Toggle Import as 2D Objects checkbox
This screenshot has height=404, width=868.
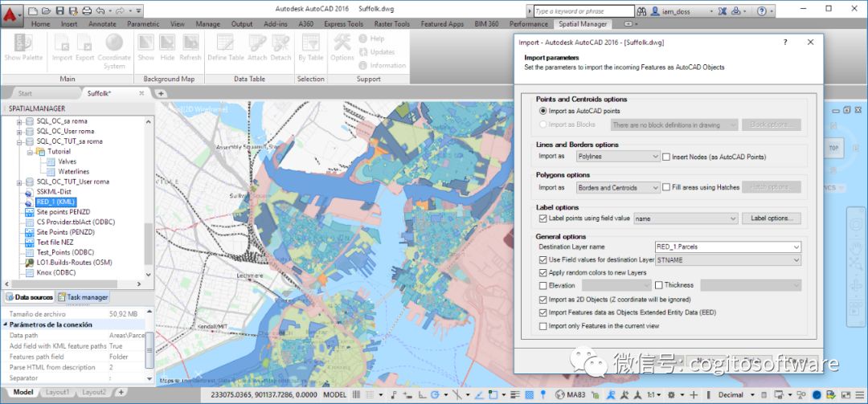pos(542,300)
